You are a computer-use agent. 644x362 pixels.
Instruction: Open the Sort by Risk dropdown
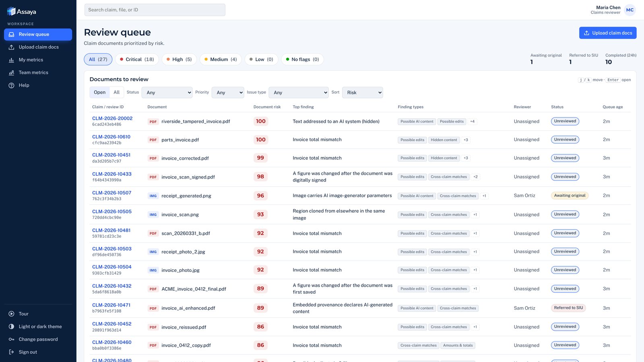[x=362, y=93]
